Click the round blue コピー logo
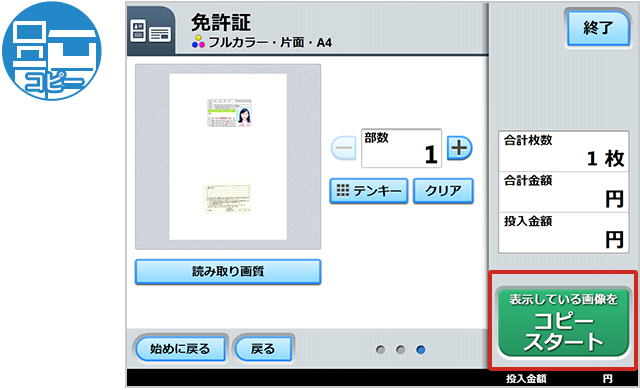Viewport: 640px width, 390px height. point(51,51)
